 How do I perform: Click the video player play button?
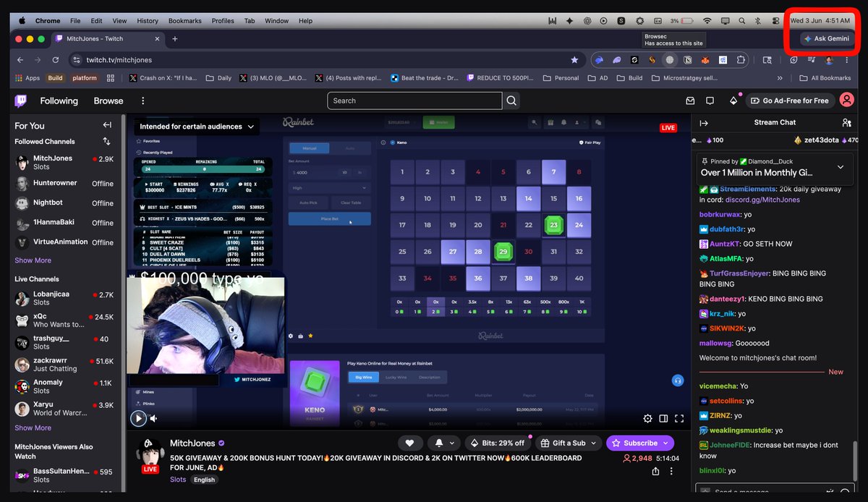tap(138, 418)
